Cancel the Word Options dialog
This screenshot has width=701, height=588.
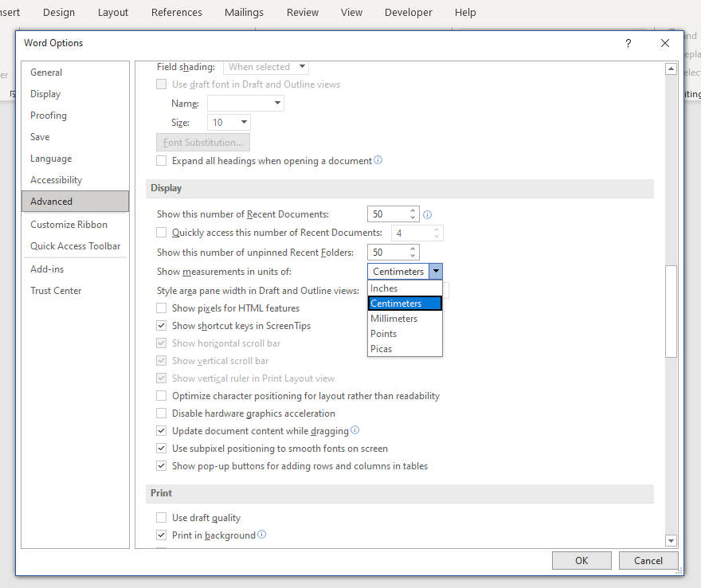pyautogui.click(x=648, y=561)
